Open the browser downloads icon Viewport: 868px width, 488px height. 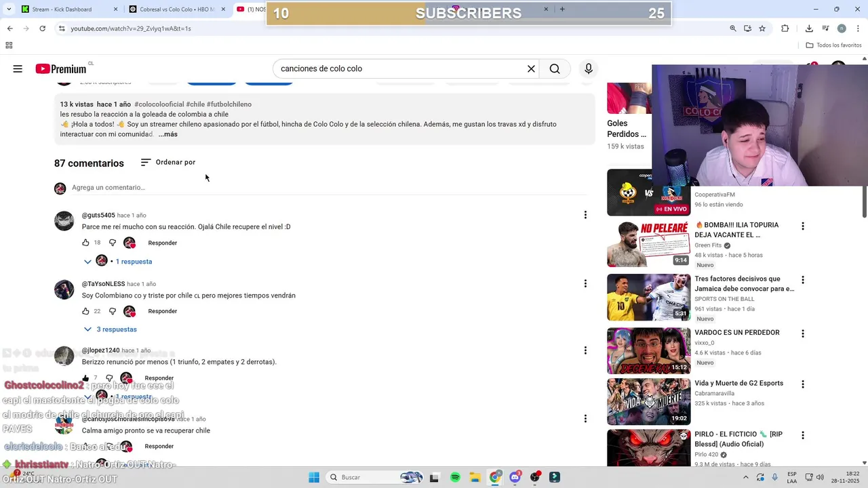809,28
